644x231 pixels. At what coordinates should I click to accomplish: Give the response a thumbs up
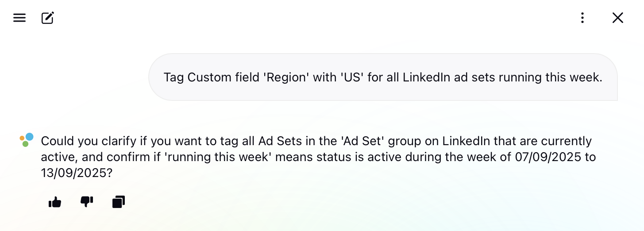point(55,202)
